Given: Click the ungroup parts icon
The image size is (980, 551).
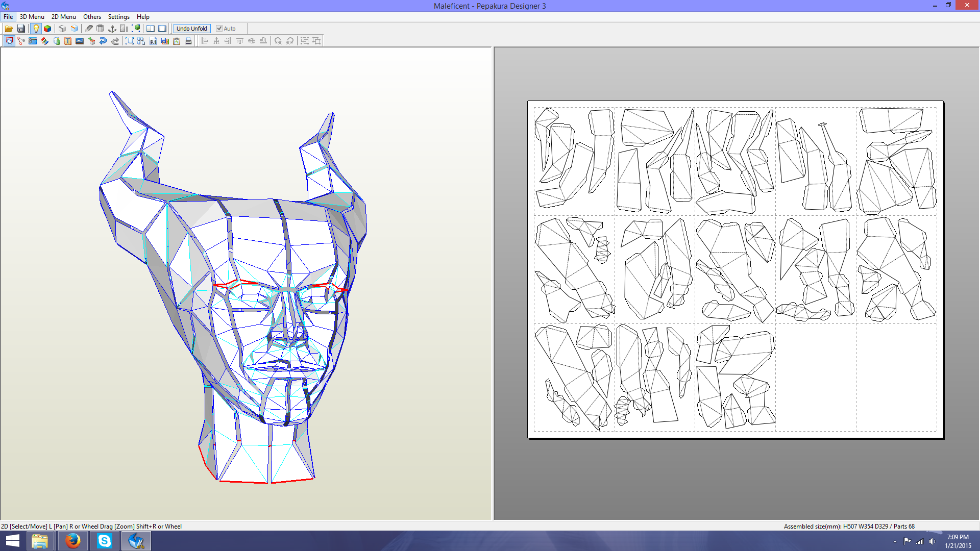Looking at the screenshot, I should pos(316,41).
